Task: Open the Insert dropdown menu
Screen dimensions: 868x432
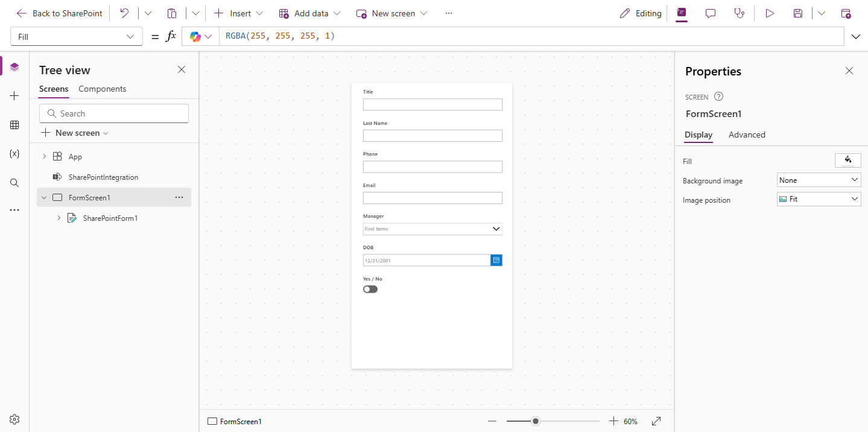Action: coord(238,13)
